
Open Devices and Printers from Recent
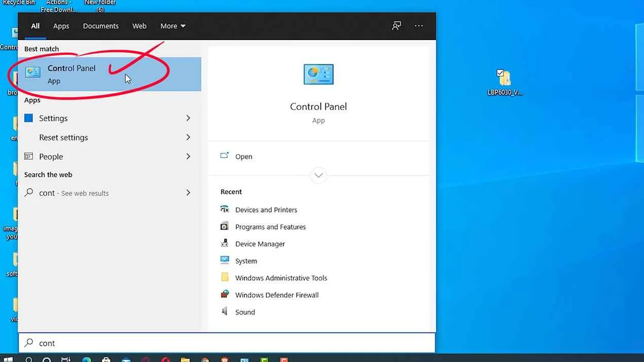coord(266,210)
